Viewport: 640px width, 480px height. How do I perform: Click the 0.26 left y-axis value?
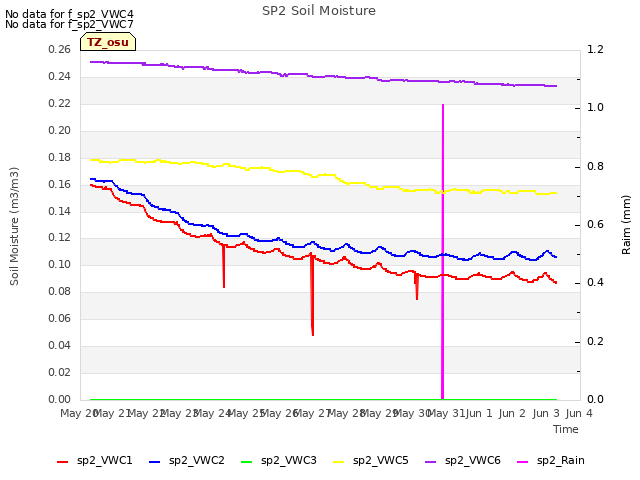pos(60,49)
